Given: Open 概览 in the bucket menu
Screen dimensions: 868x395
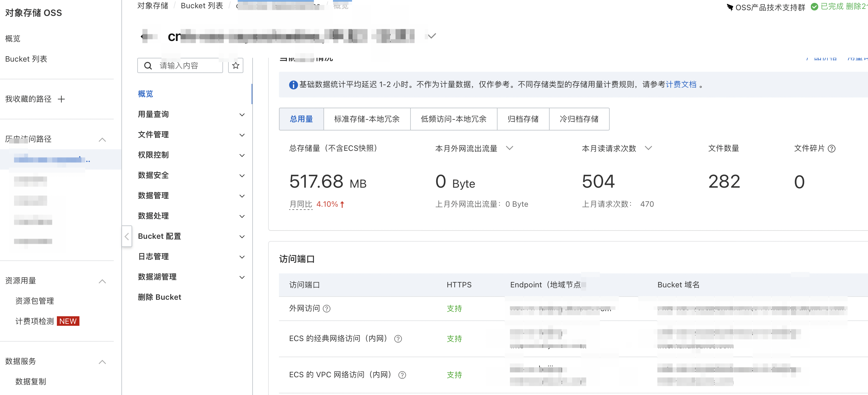Looking at the screenshot, I should pos(145,94).
